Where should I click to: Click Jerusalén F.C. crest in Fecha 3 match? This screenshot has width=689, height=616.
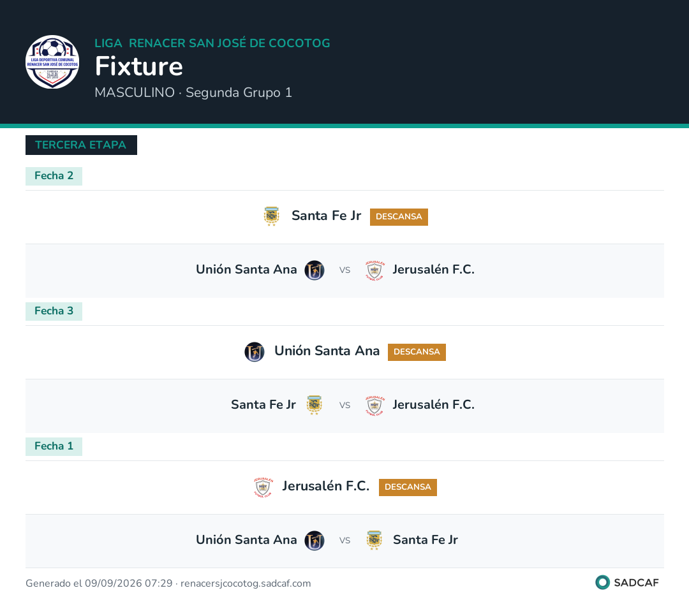tap(375, 405)
